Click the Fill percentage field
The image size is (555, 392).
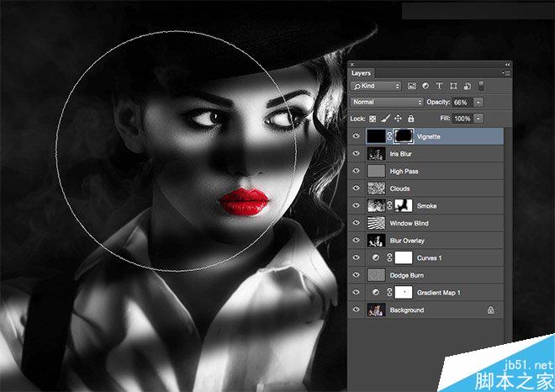[x=462, y=119]
